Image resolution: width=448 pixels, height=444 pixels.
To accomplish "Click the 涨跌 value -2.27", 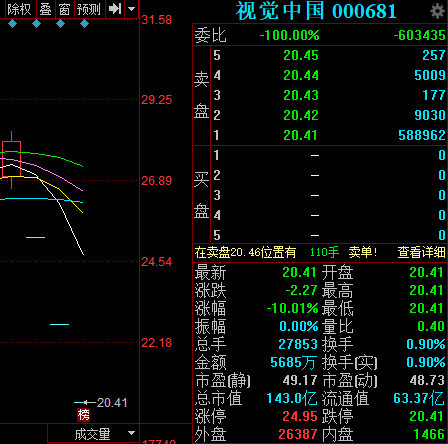I will 301,290.
